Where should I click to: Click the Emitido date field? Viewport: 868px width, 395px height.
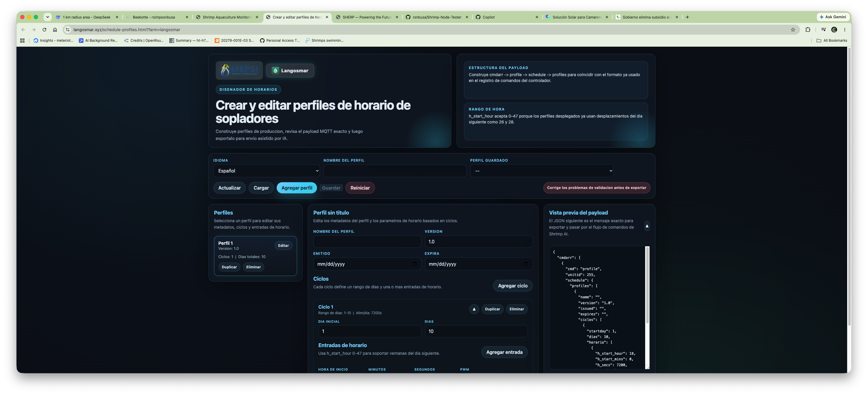coord(367,264)
